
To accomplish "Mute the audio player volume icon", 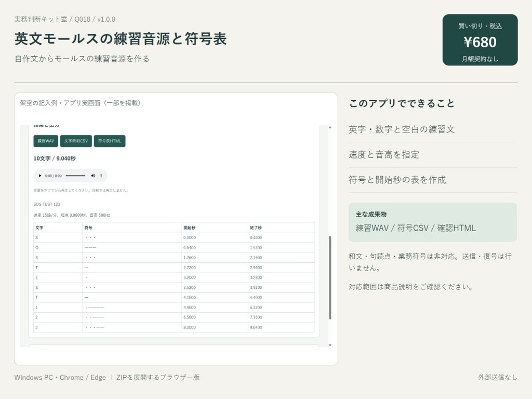I will [93, 176].
